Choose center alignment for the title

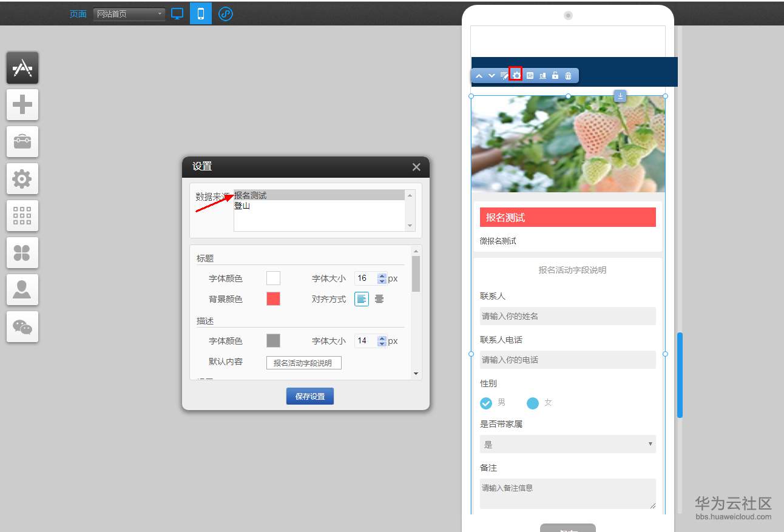point(379,299)
